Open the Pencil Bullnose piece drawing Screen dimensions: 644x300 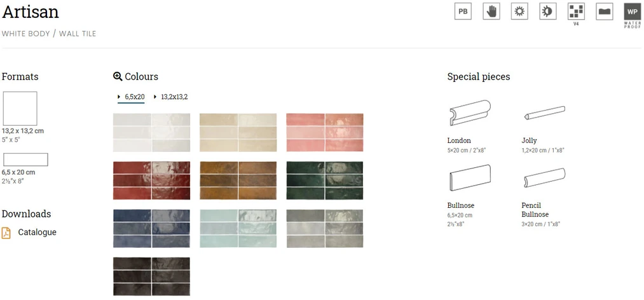[544, 178]
